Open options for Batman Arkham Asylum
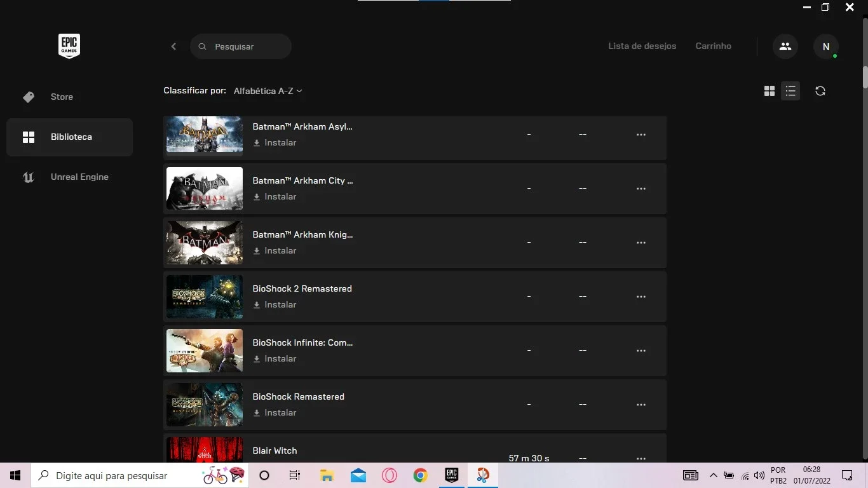The height and width of the screenshot is (488, 868). click(x=641, y=135)
